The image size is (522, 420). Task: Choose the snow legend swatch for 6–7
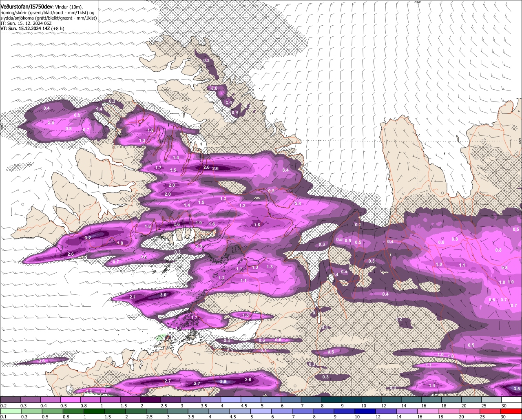point(292,400)
